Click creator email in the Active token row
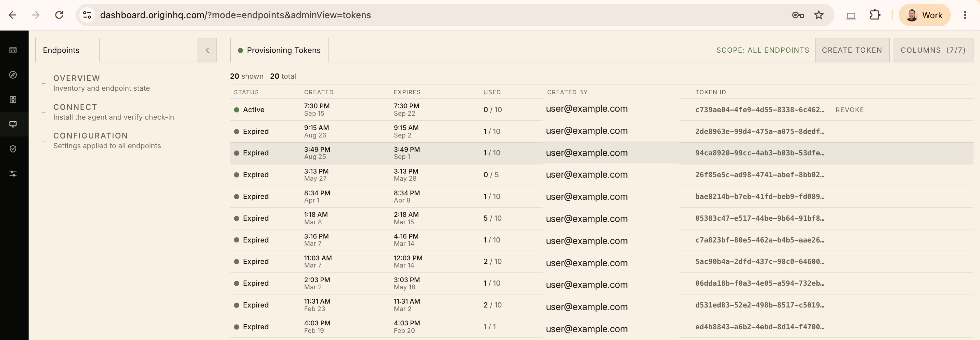The height and width of the screenshot is (340, 980). (x=586, y=109)
